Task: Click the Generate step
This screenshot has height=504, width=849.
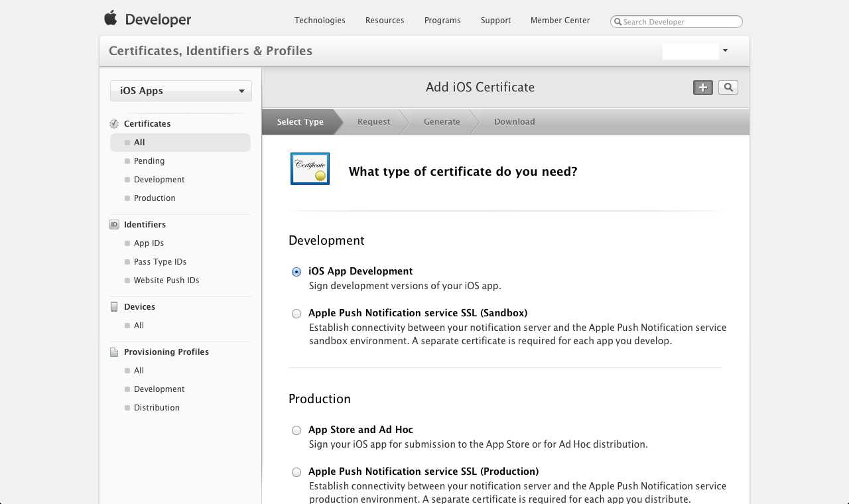Action: pos(442,122)
